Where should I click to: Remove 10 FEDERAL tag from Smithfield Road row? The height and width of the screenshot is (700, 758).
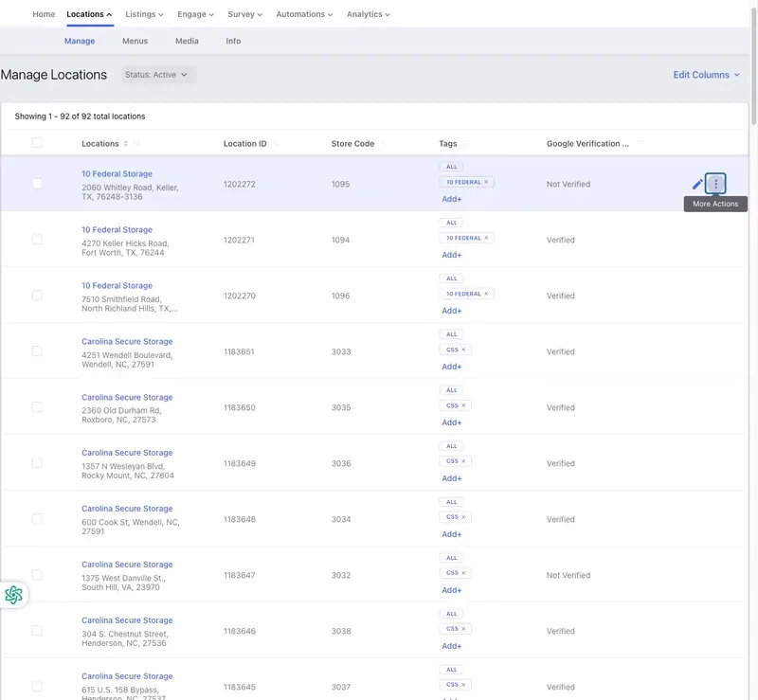tap(486, 294)
